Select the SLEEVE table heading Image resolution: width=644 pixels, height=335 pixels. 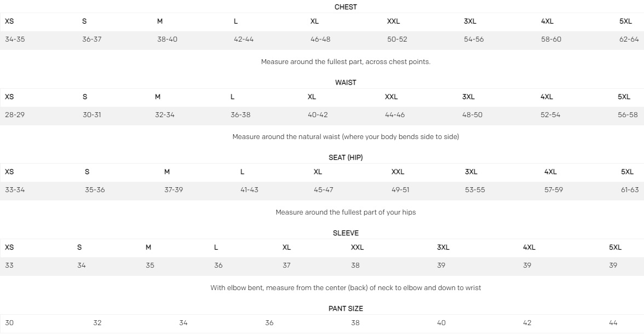tap(346, 233)
